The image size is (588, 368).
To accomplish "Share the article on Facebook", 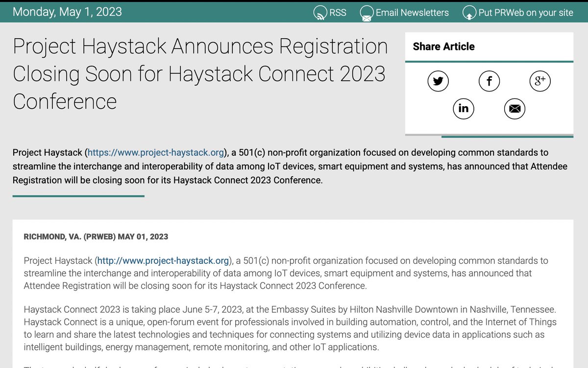I will point(489,81).
